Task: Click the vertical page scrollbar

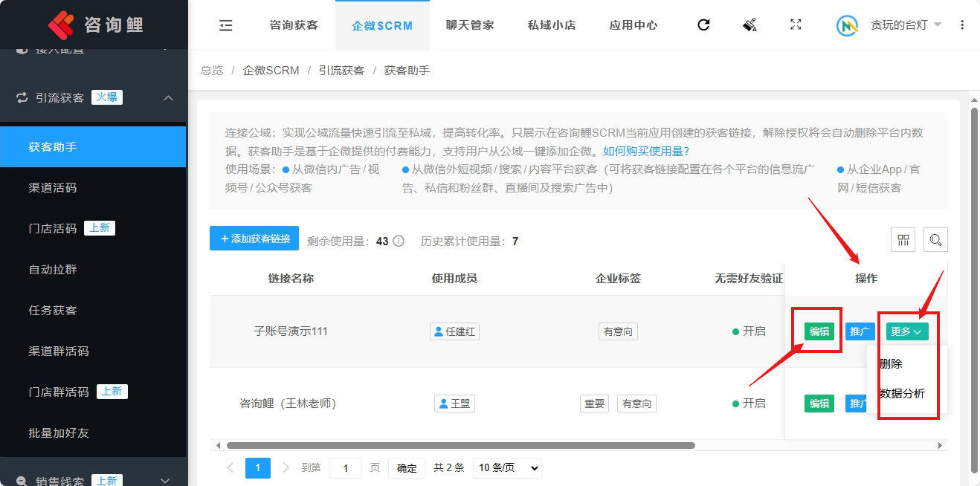Action: click(975, 290)
